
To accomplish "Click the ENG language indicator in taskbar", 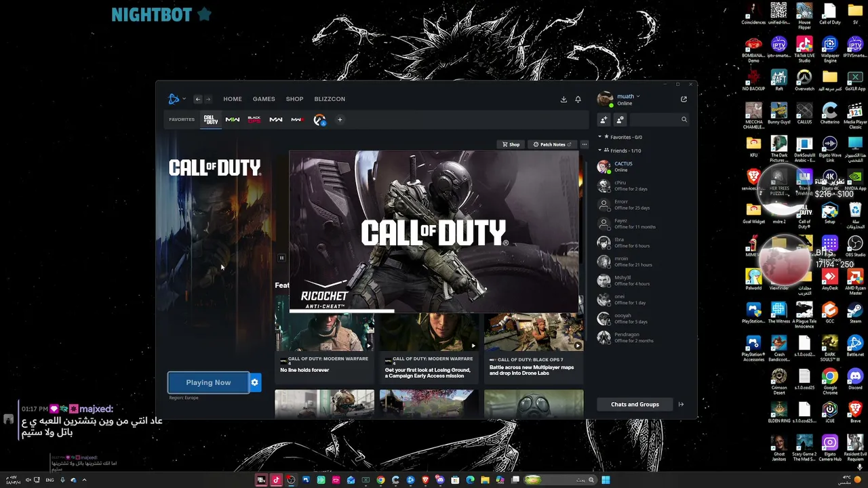I will (x=50, y=481).
